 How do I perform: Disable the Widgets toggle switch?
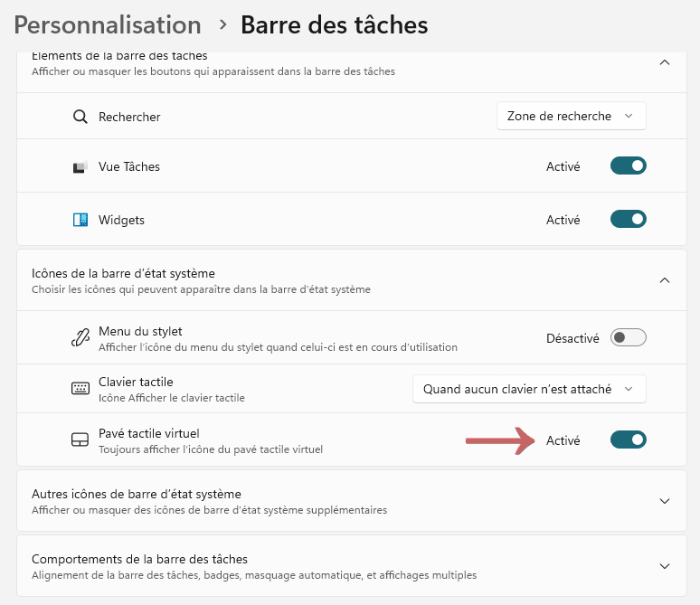(x=629, y=220)
